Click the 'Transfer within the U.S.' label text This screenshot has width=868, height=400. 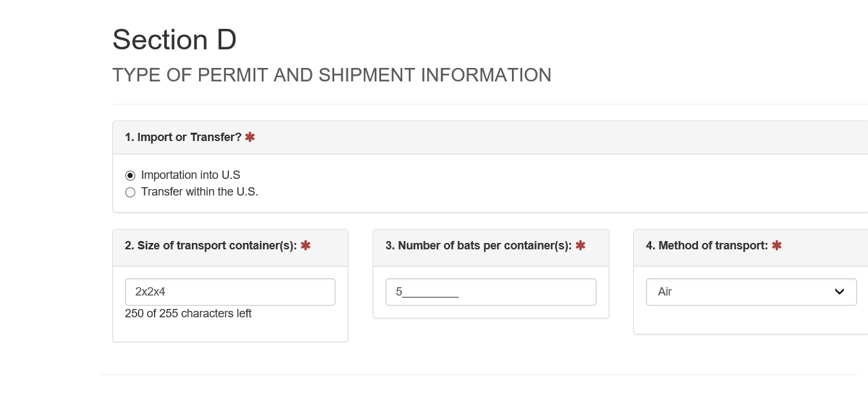pos(200,192)
